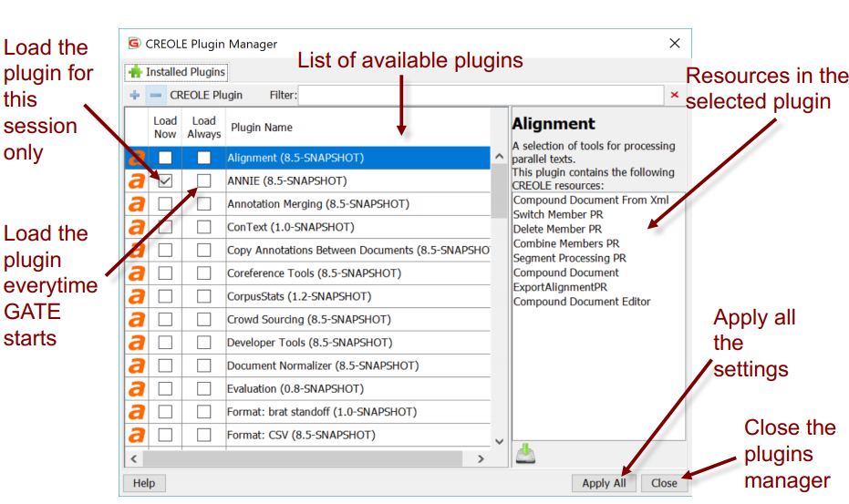Check Load Now for Document Normalizer
This screenshot has height=504, width=849.
[165, 366]
